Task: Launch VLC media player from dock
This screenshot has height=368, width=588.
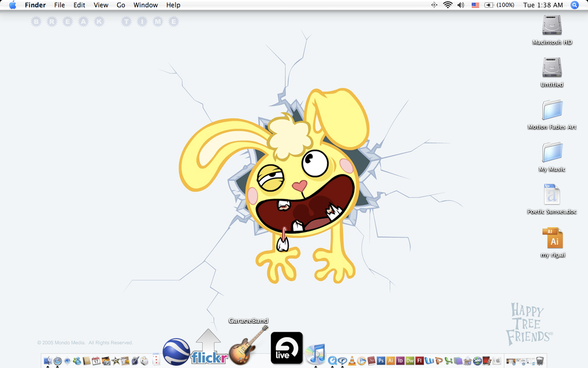Action: pos(352,361)
